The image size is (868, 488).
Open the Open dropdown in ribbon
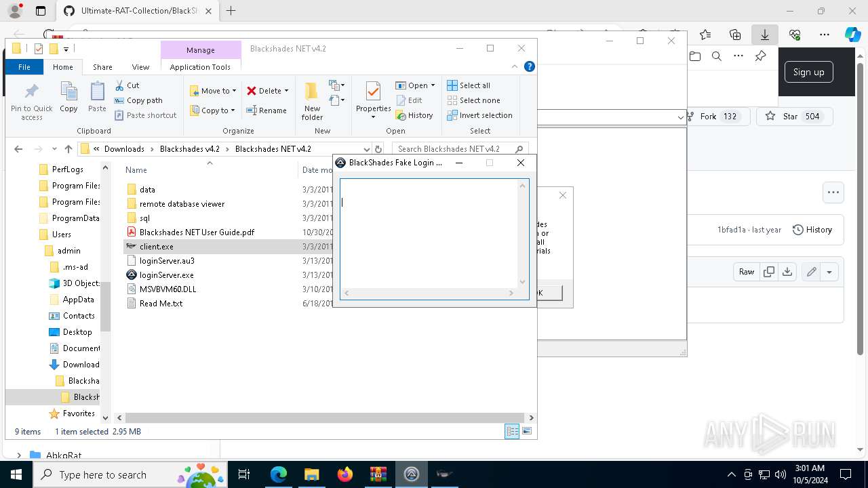pos(416,85)
